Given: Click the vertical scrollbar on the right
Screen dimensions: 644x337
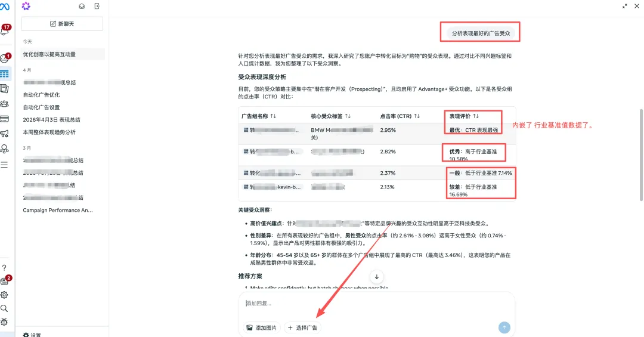Looking at the screenshot, I should (x=640, y=154).
